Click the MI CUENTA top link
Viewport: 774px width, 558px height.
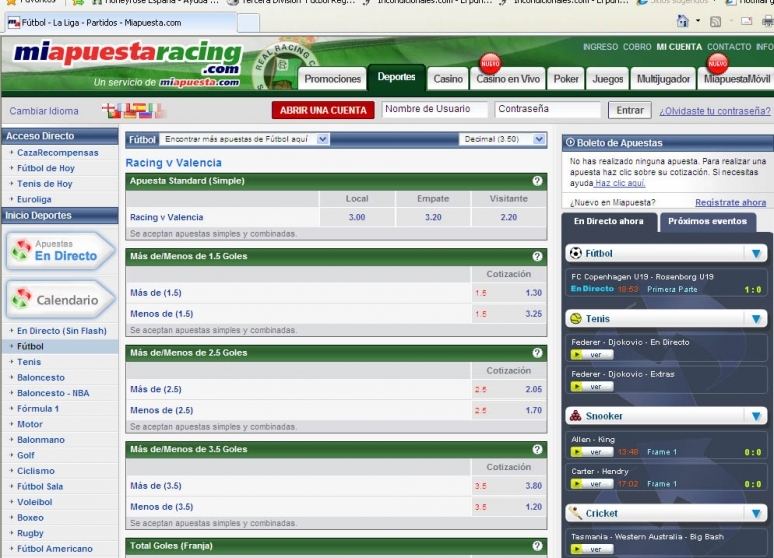pyautogui.click(x=679, y=47)
